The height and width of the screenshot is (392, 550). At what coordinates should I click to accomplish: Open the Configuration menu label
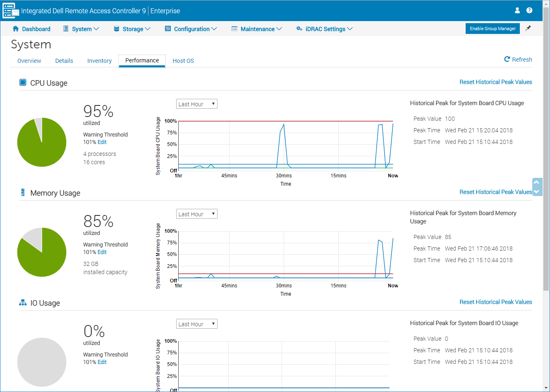pyautogui.click(x=192, y=29)
